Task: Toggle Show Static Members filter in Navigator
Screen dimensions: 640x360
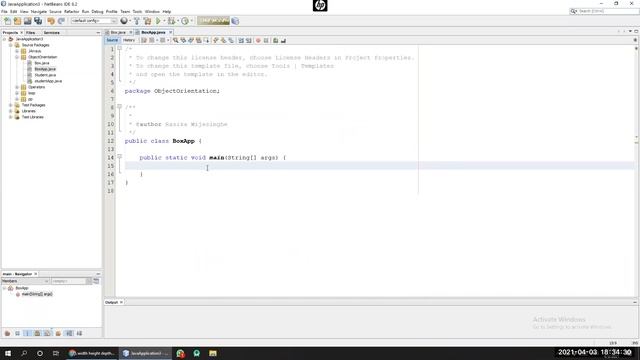Action: pyautogui.click(x=27, y=333)
